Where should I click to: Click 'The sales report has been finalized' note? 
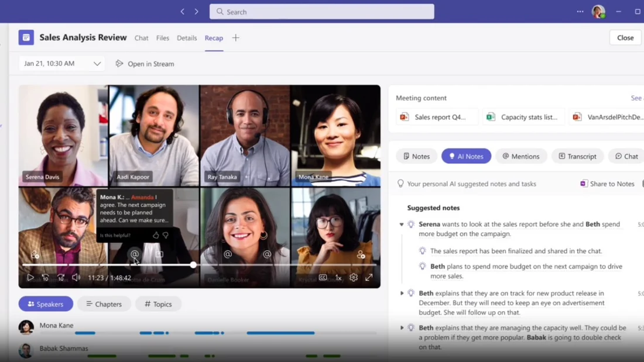pyautogui.click(x=516, y=251)
